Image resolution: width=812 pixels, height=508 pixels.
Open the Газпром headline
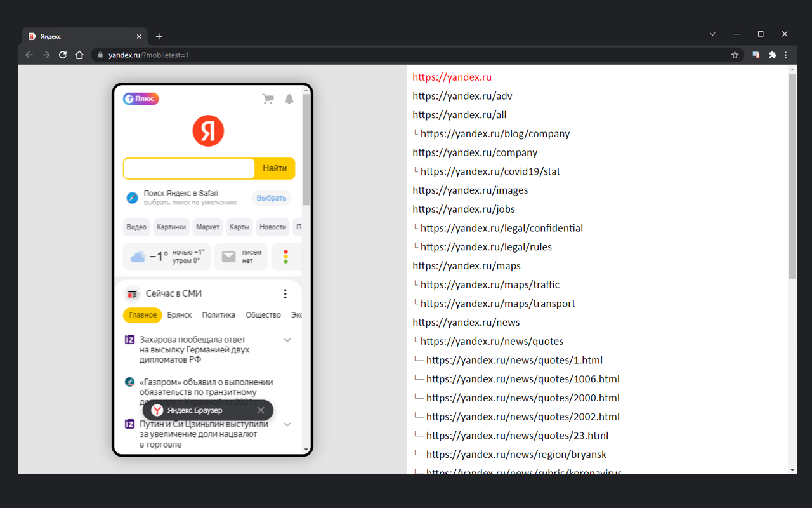pyautogui.click(x=206, y=392)
